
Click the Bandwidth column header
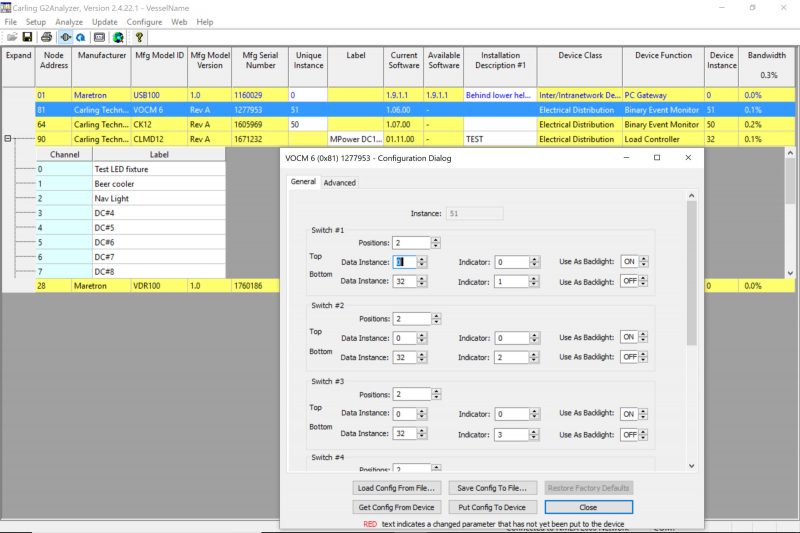pyautogui.click(x=767, y=67)
